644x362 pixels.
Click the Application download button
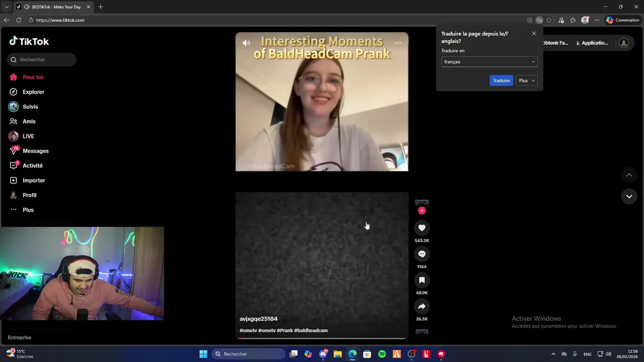[x=592, y=43]
